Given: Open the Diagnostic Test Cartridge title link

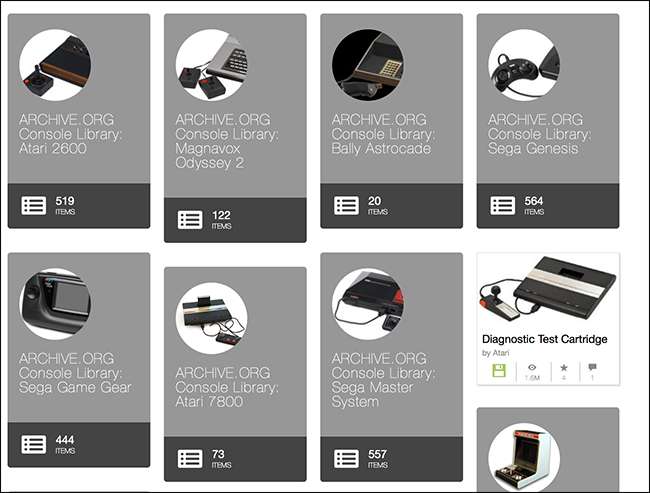Looking at the screenshot, I should click(x=545, y=339).
